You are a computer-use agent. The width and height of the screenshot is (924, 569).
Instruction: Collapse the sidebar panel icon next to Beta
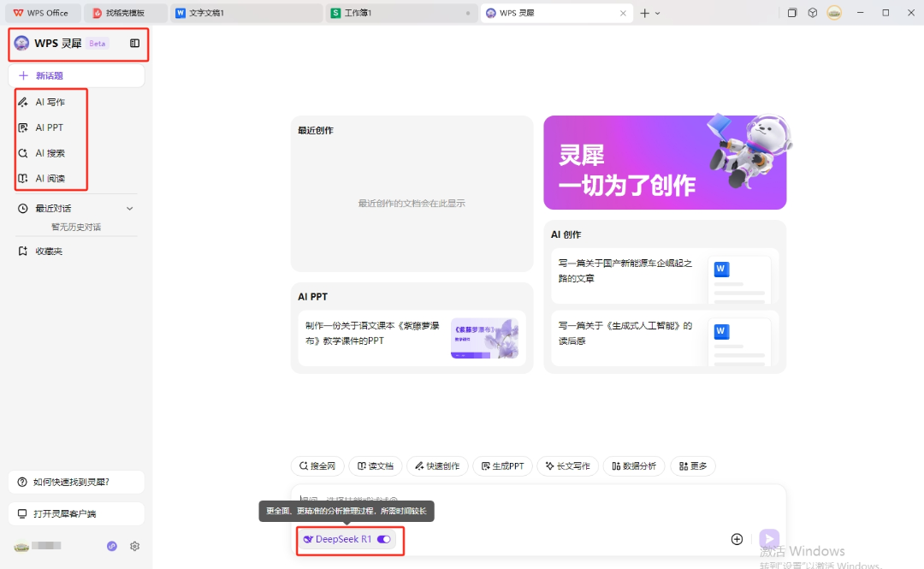tap(135, 43)
